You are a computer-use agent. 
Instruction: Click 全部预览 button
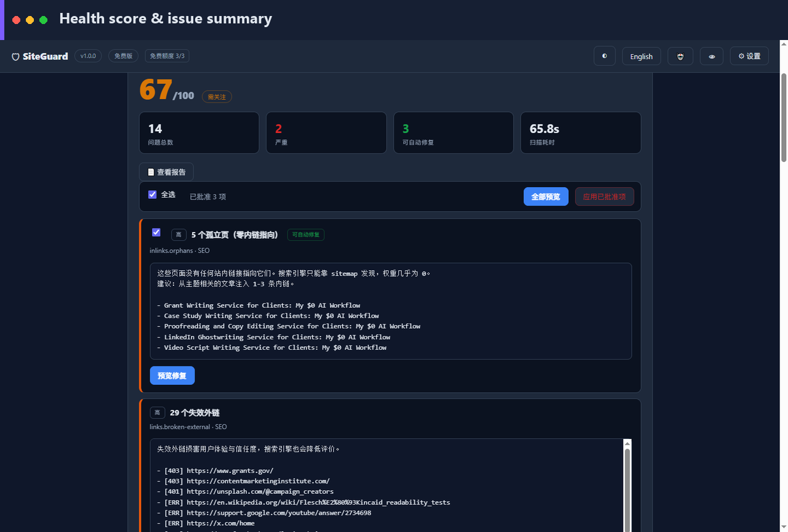pos(546,196)
